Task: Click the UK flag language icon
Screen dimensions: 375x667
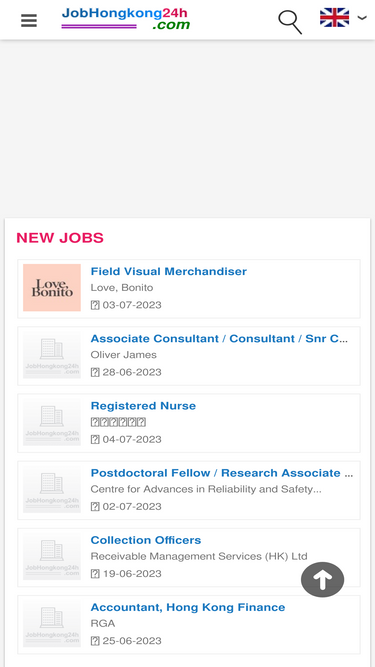Action: (335, 17)
